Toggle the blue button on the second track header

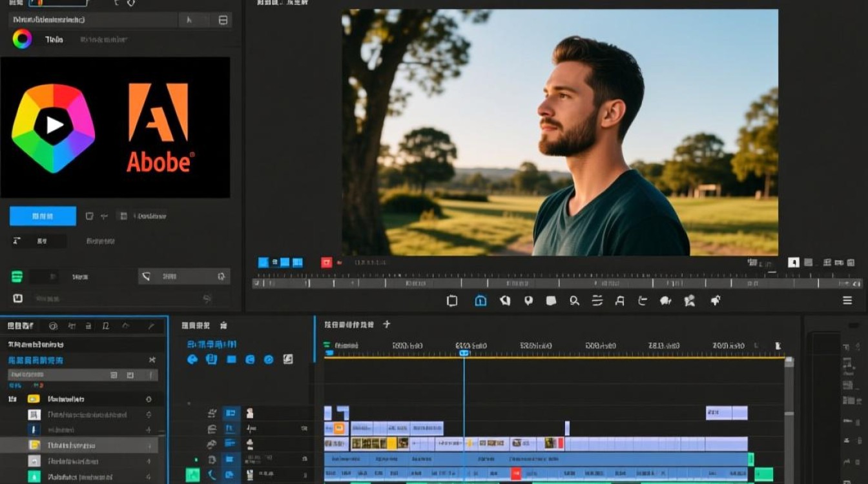231,429
